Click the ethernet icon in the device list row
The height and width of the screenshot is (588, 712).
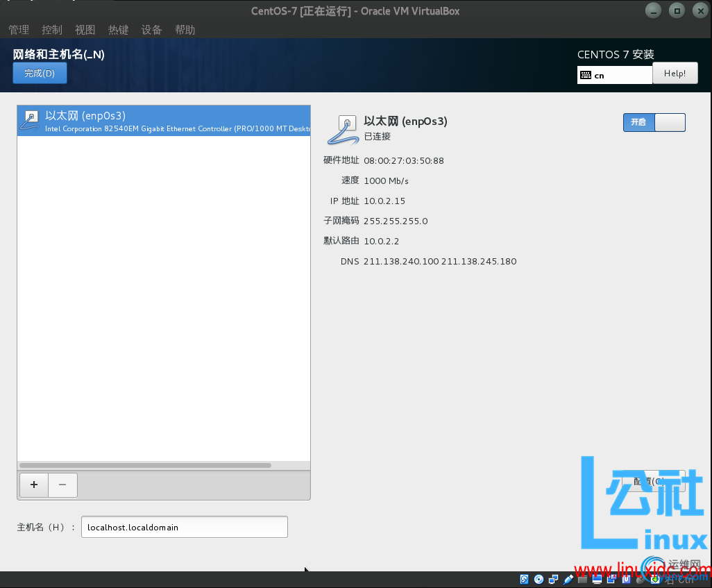click(x=31, y=120)
